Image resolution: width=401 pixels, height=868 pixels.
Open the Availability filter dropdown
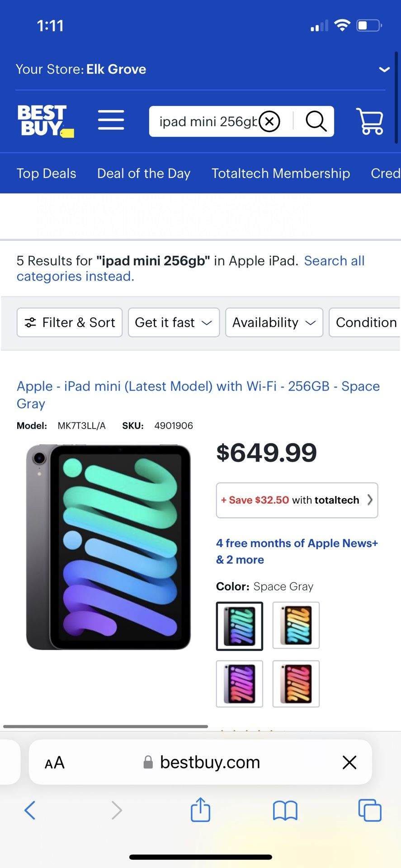(x=274, y=322)
